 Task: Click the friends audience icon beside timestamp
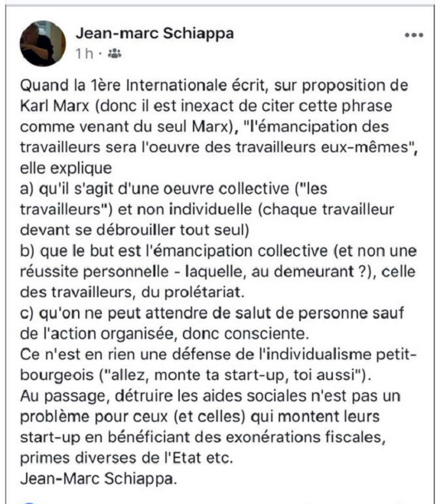point(115,54)
